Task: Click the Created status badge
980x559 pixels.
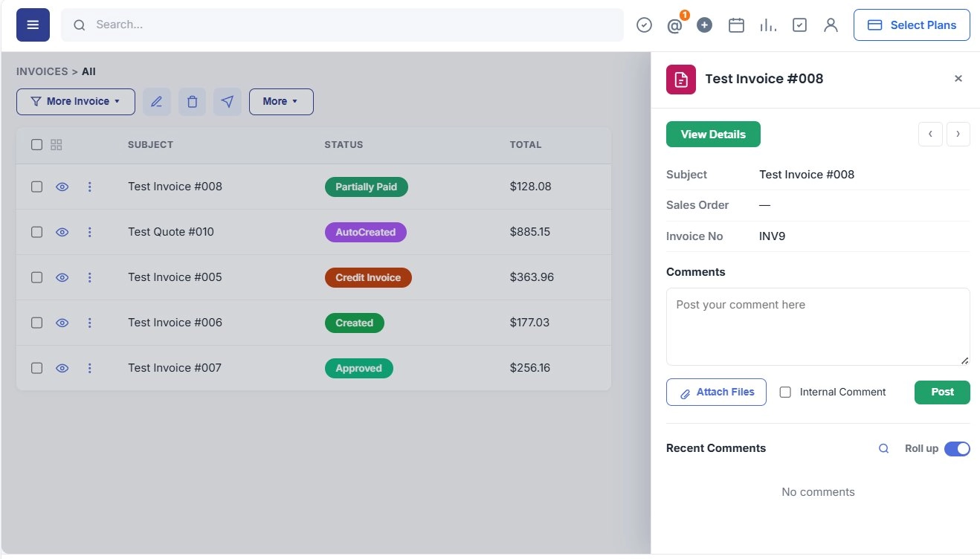Action: point(355,323)
